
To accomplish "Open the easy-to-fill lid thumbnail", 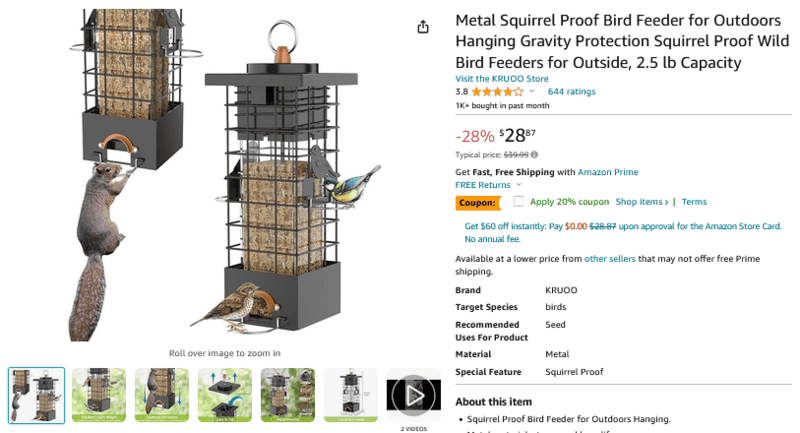I will 224,395.
